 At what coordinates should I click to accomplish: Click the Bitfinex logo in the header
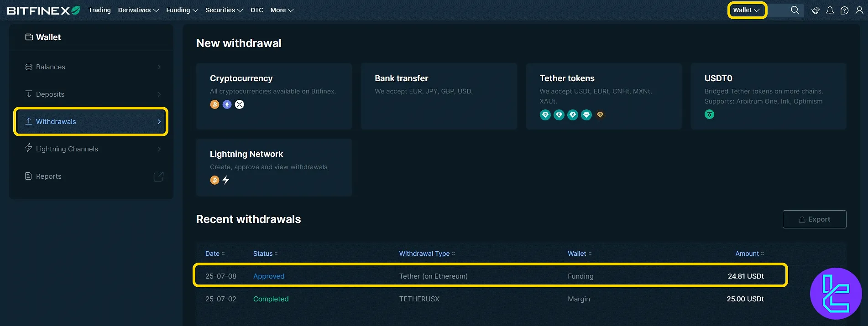[x=44, y=10]
